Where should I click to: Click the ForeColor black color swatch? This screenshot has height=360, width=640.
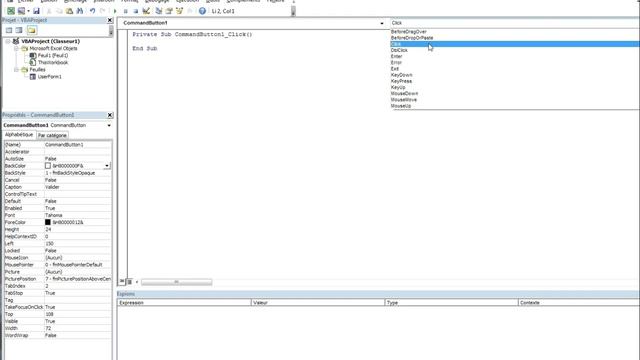tap(48, 222)
